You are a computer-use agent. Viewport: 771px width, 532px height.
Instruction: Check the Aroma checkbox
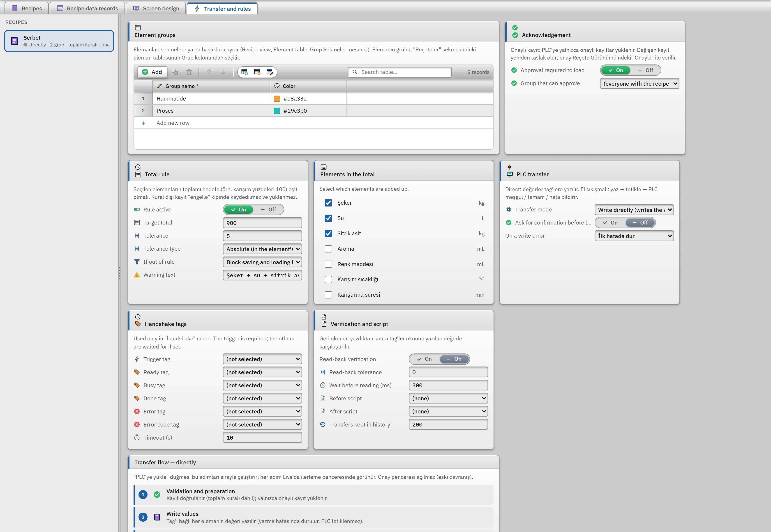(328, 249)
